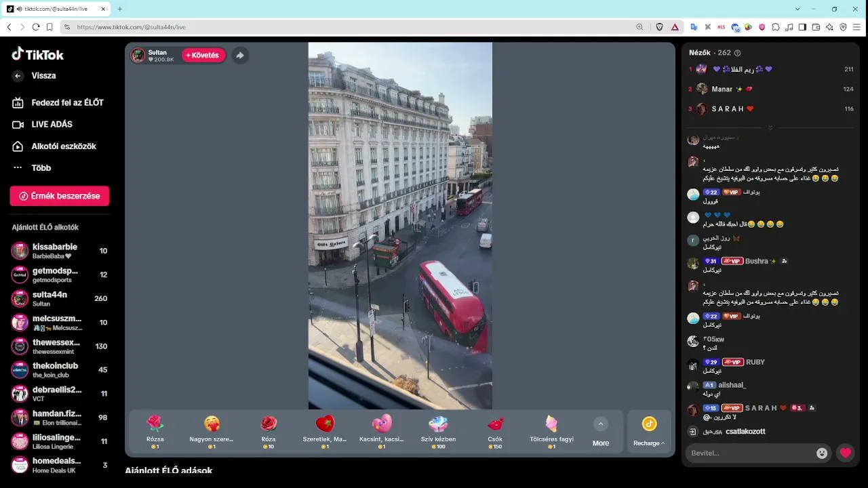
Task: Click the Bevitel chat input
Action: 749,453
